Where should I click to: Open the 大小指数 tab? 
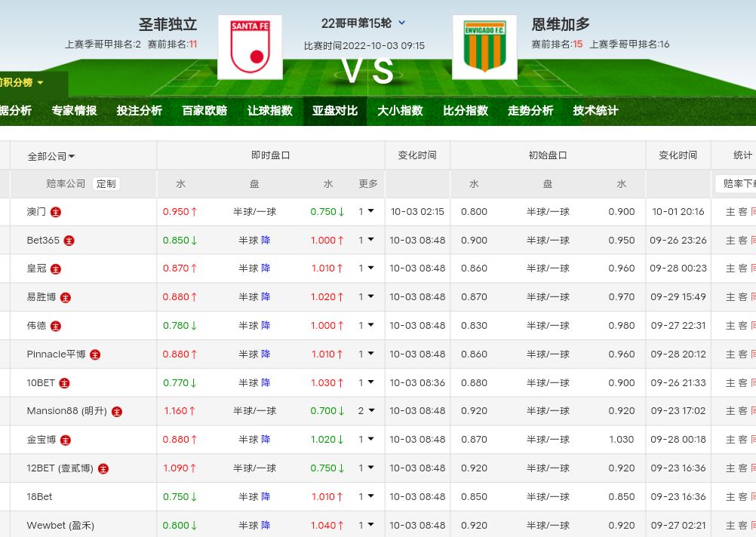tap(400, 110)
